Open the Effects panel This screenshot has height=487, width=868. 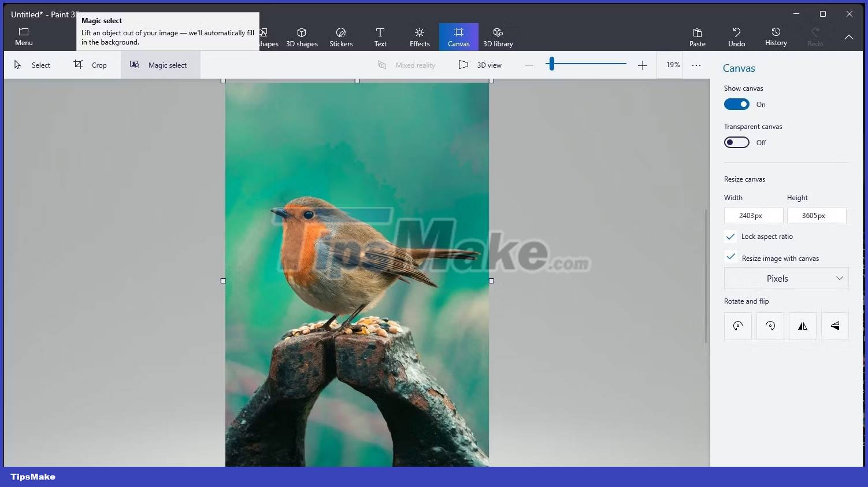(419, 36)
